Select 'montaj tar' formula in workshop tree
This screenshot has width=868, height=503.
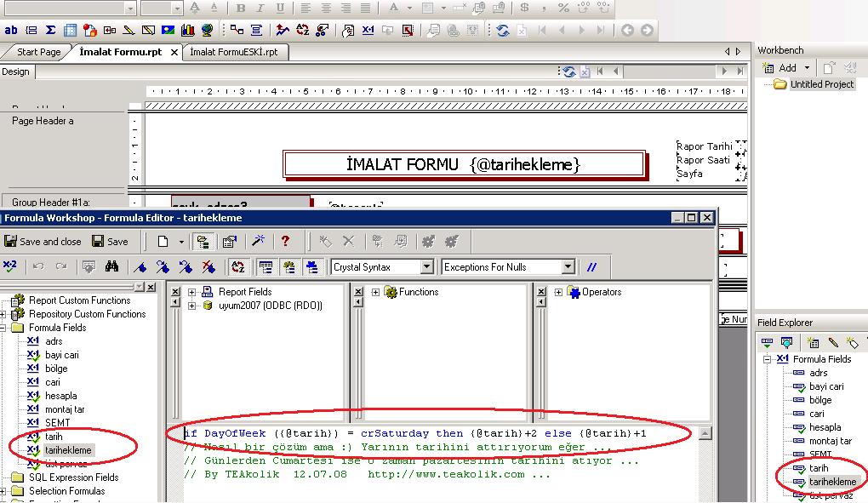(65, 409)
